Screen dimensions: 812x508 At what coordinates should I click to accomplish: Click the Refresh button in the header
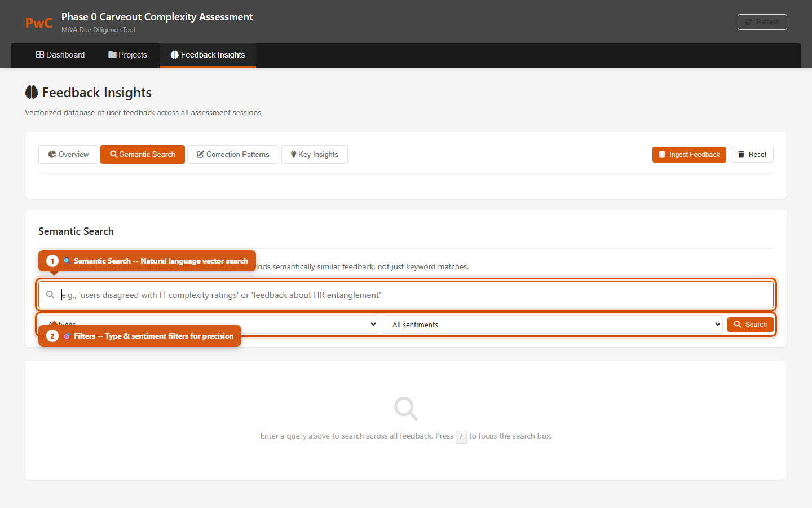tap(762, 21)
